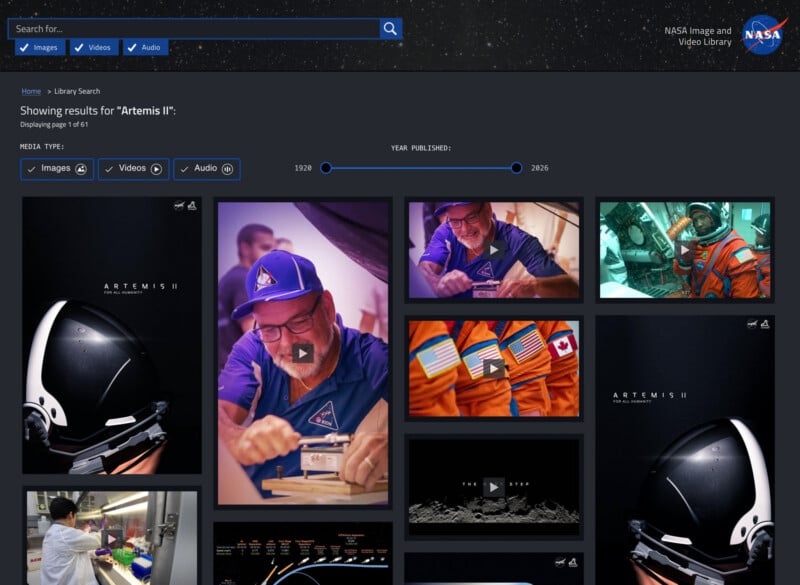The image size is (800, 585).
Task: Click the Library Search breadcrumb
Action: pyautogui.click(x=79, y=91)
